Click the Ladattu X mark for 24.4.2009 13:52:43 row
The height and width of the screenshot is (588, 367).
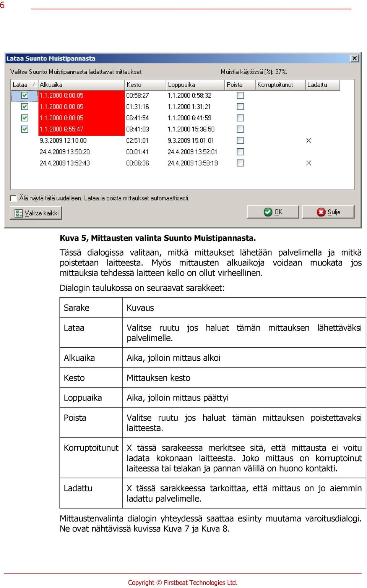point(309,163)
